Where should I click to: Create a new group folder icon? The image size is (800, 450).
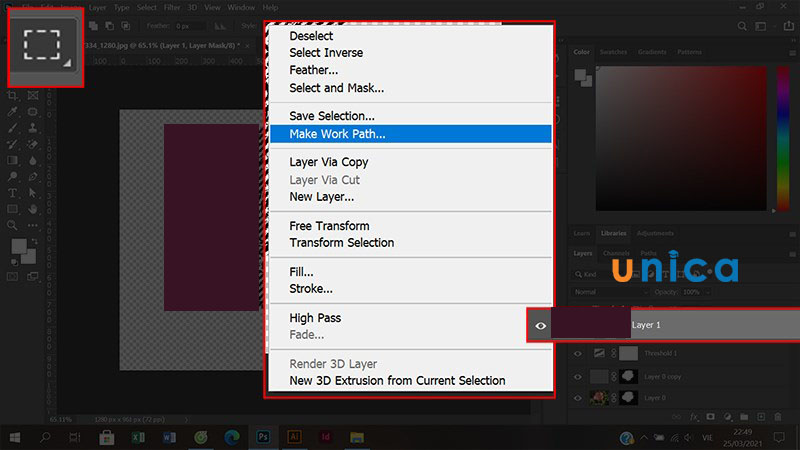[x=742, y=415]
